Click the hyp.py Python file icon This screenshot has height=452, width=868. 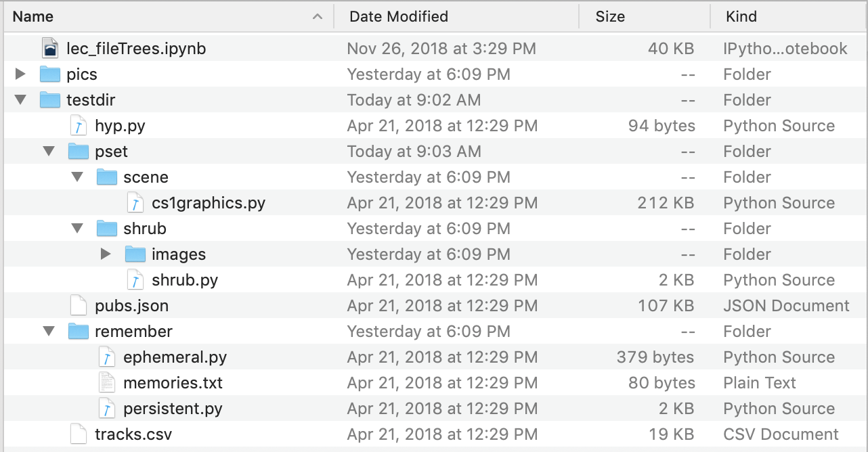coord(79,126)
